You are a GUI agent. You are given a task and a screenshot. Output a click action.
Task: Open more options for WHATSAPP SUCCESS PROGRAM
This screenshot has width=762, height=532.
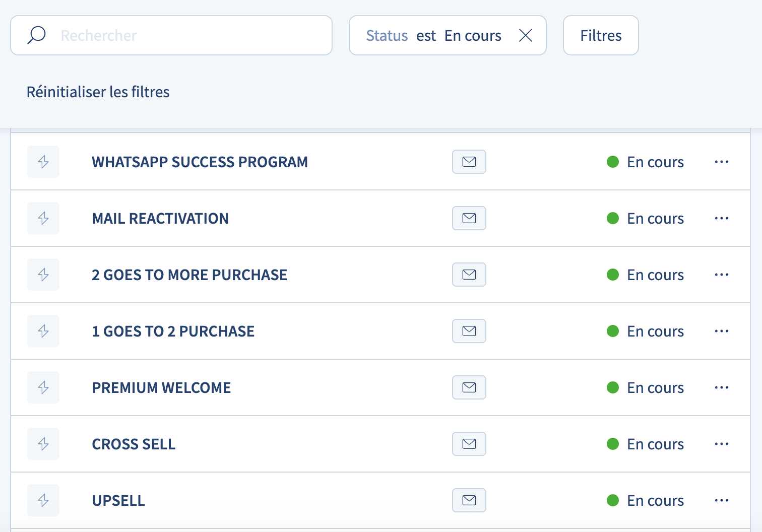721,162
